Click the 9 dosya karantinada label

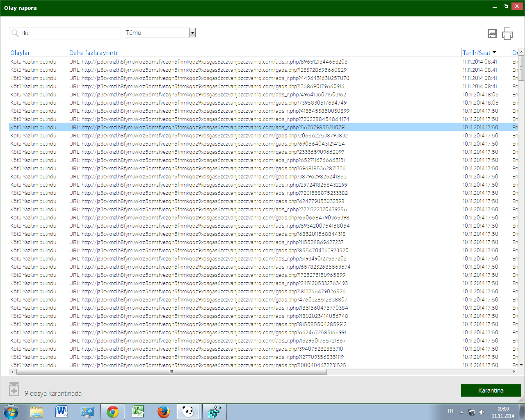click(53, 393)
